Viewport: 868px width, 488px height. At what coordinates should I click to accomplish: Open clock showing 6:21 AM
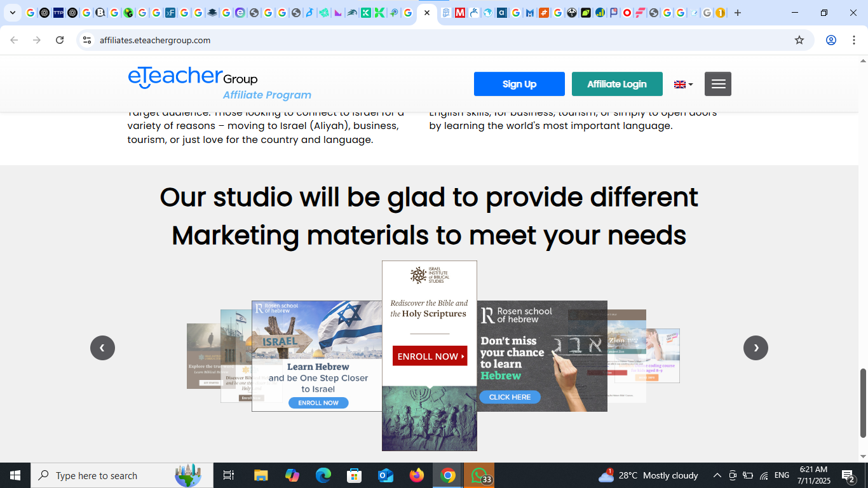pos(813,475)
